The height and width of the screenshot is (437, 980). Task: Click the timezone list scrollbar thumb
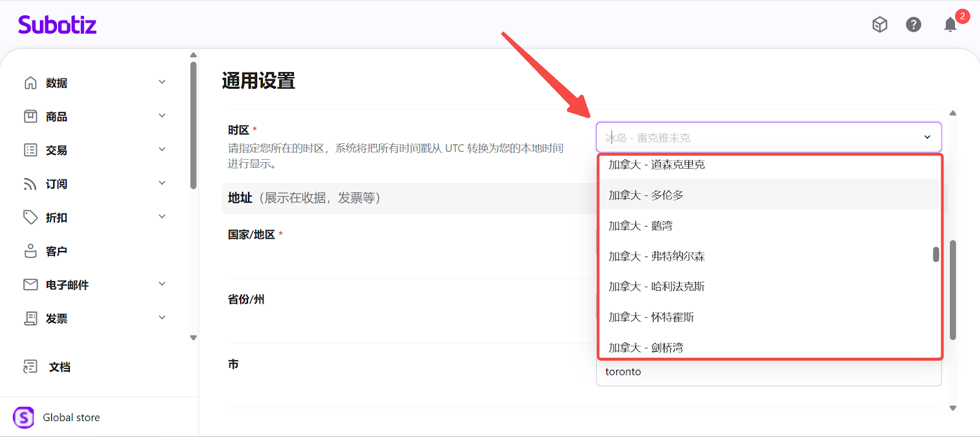pyautogui.click(x=935, y=255)
